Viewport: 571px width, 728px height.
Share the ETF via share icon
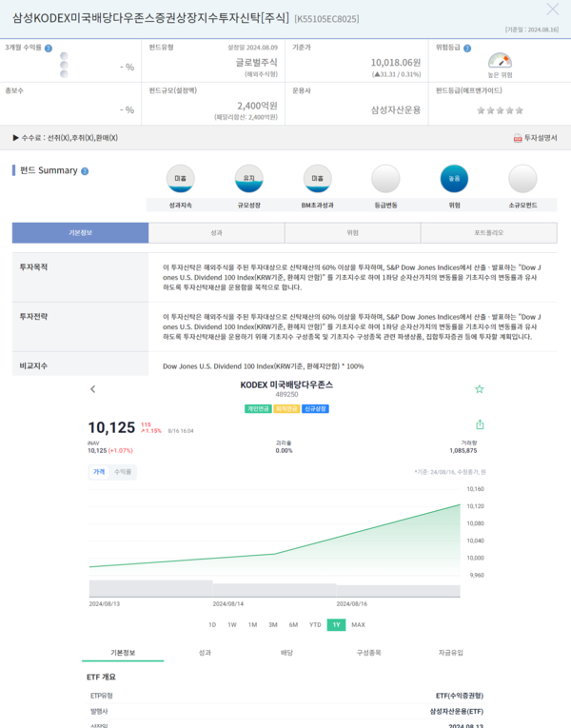click(x=480, y=424)
